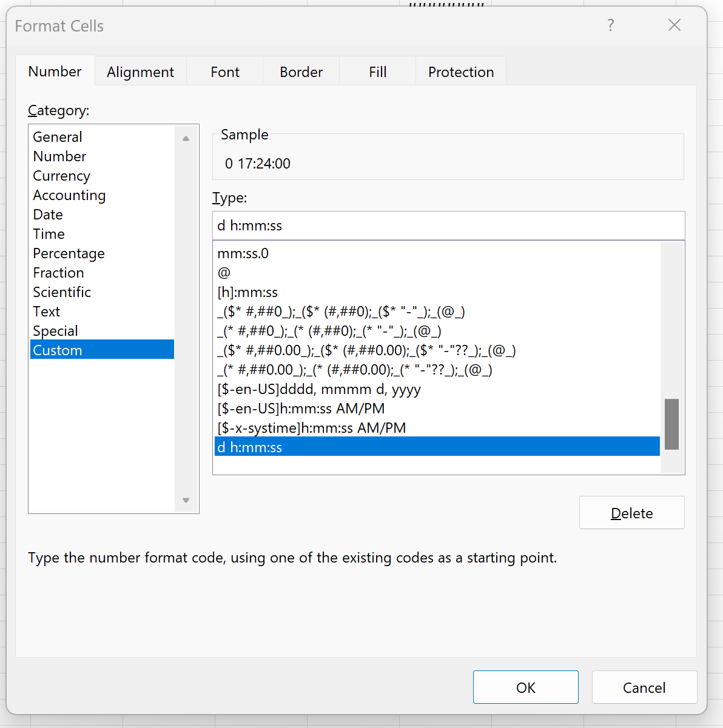Click the Cancel button
The width and height of the screenshot is (723, 728).
point(644,687)
